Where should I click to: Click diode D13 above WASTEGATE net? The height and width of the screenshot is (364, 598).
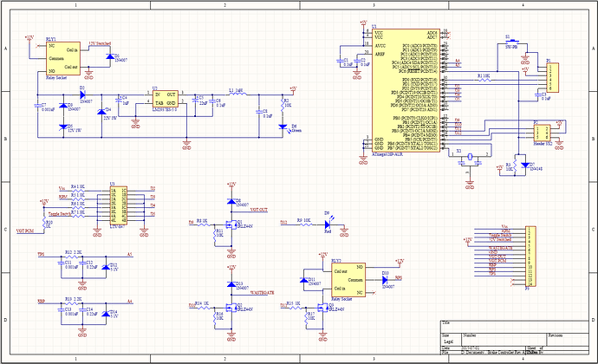tap(231, 284)
